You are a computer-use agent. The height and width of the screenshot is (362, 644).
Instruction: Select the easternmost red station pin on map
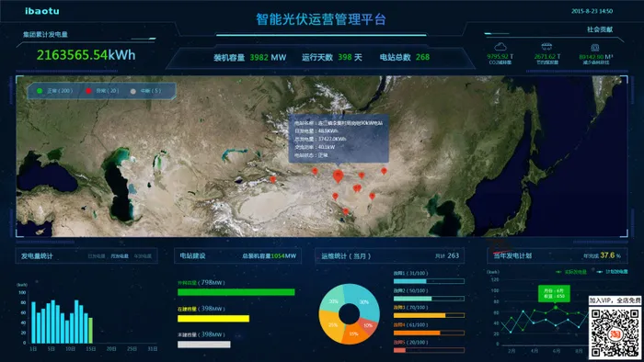coord(384,171)
